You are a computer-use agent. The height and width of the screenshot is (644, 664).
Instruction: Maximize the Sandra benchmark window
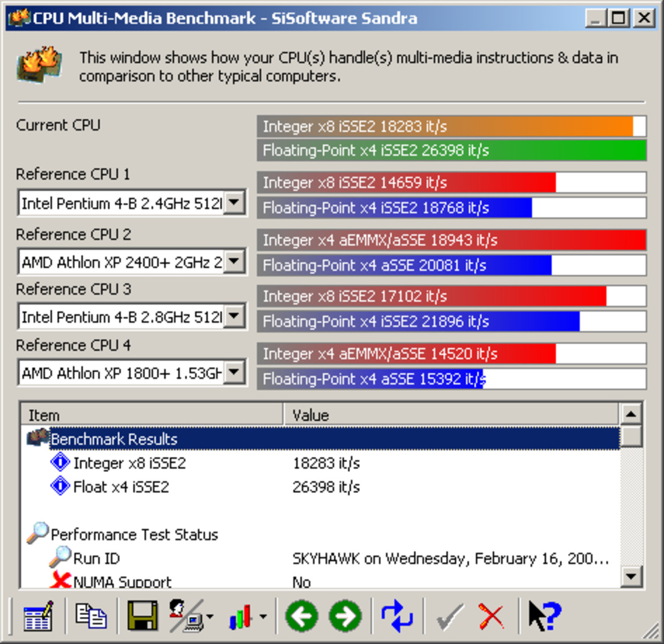[618, 18]
